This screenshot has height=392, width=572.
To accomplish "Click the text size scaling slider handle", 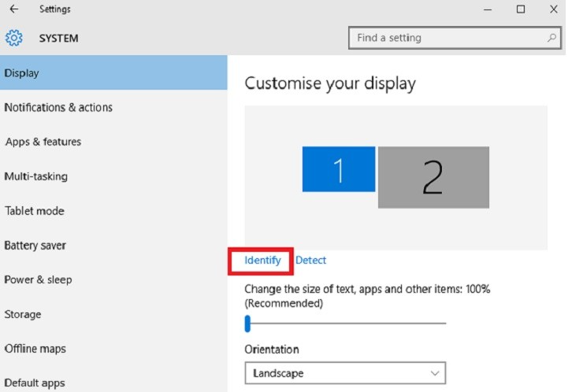I will [x=247, y=324].
